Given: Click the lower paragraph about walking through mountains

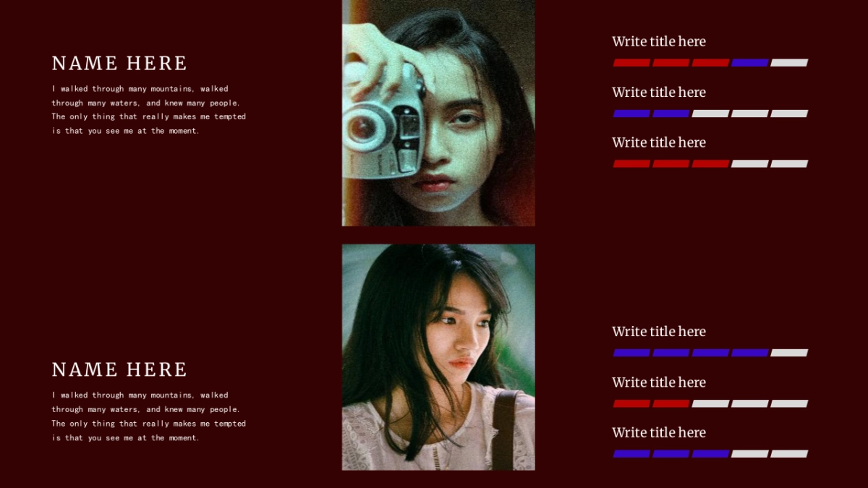Looking at the screenshot, I should (x=148, y=416).
